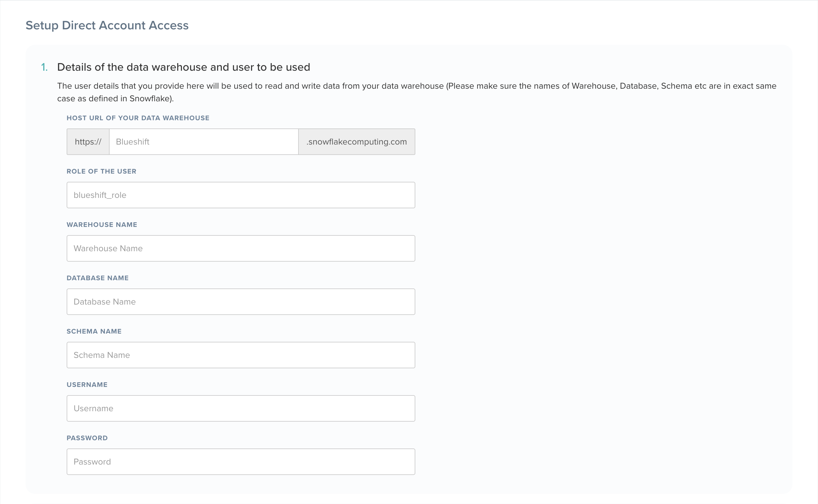The width and height of the screenshot is (818, 504).
Task: Focus the Username input field
Action: coord(241,408)
